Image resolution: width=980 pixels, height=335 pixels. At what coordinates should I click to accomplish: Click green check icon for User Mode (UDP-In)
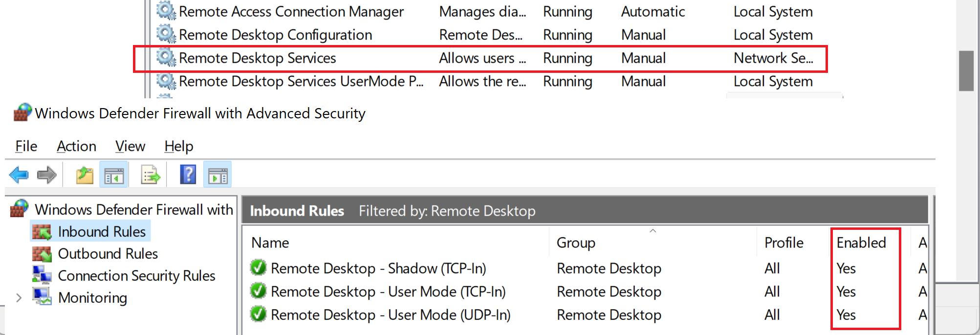(258, 314)
